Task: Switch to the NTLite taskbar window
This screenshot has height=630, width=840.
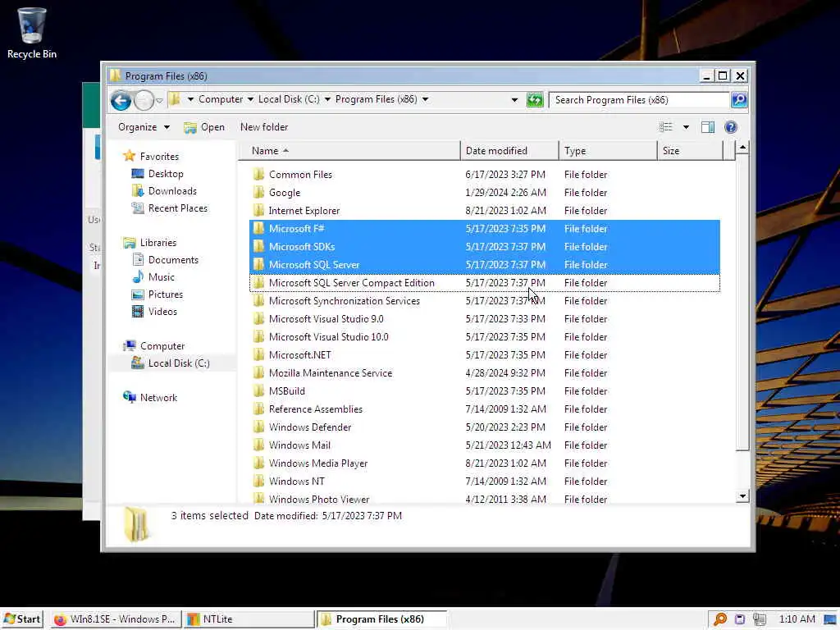Action: 249,619
